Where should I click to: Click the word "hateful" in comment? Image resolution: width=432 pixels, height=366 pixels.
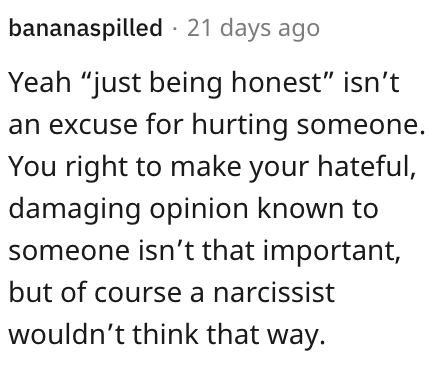(367, 166)
